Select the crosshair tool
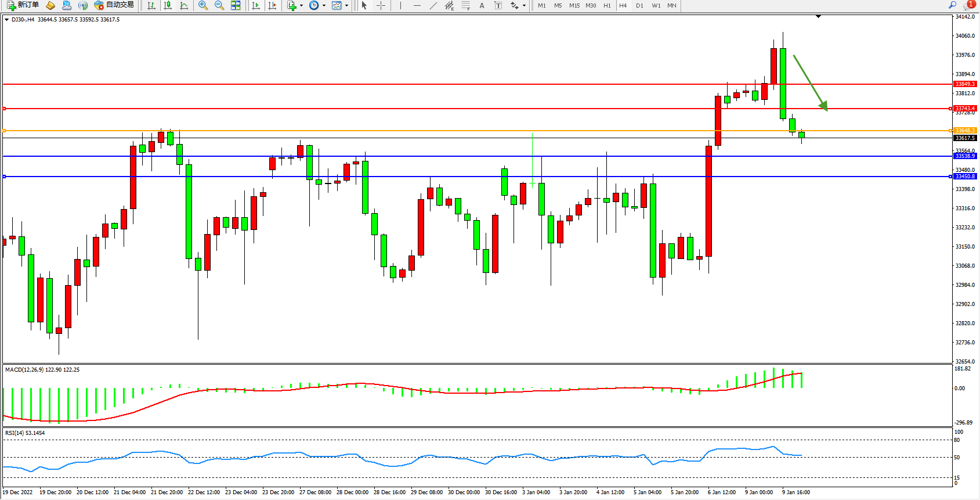 pos(381,5)
